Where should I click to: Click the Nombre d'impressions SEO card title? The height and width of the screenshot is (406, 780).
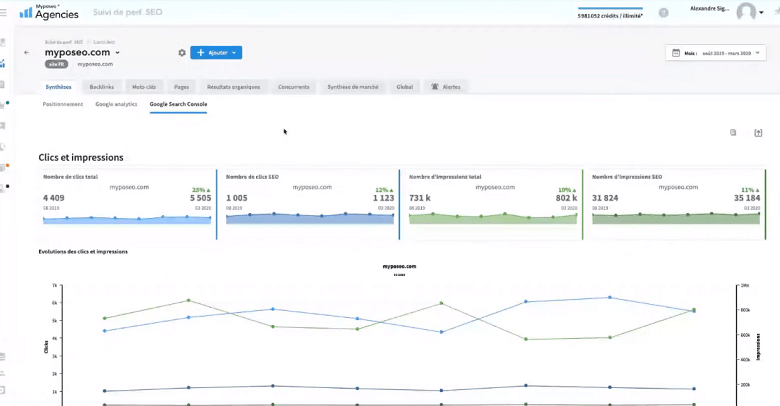tap(627, 177)
